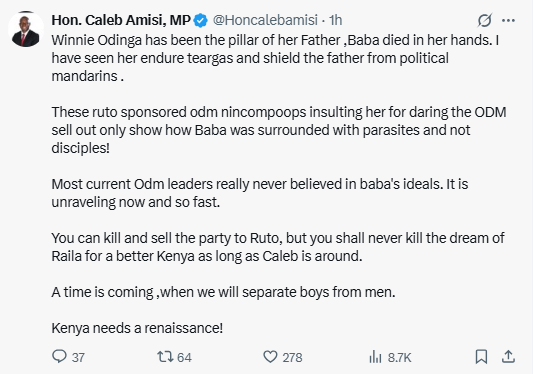This screenshot has height=374, width=534.
Task: Click the 1h post timestamp
Action: pos(335,20)
